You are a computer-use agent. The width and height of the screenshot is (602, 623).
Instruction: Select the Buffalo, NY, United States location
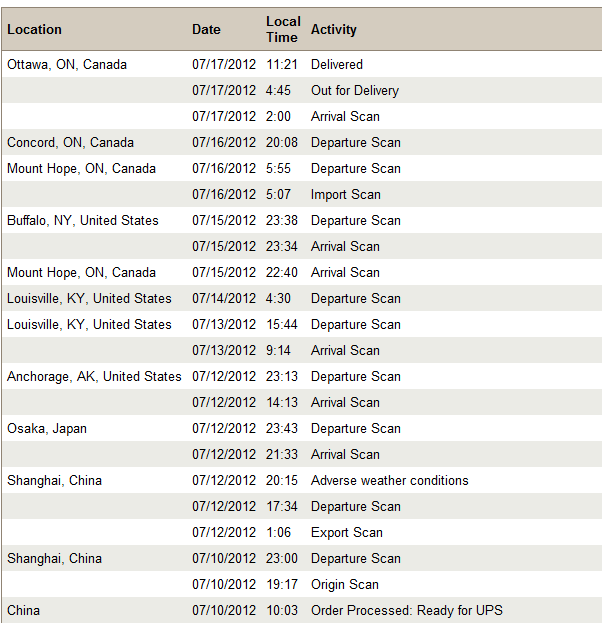point(83,221)
